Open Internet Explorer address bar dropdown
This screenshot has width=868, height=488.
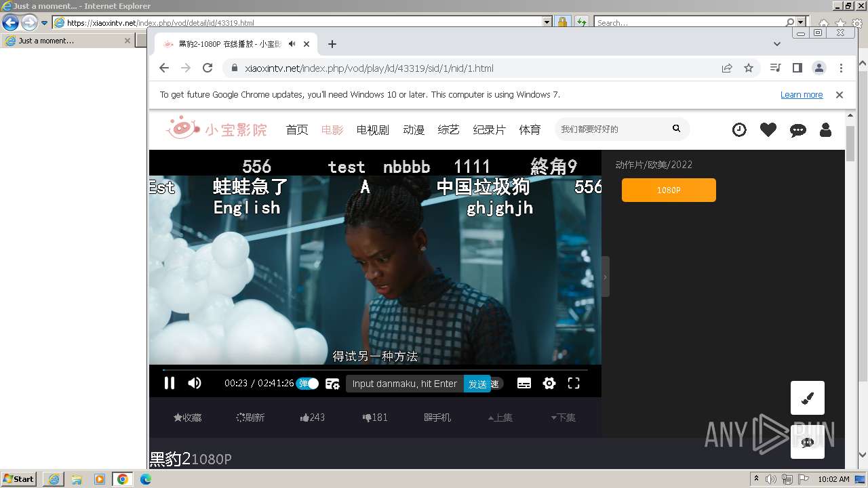(x=547, y=22)
